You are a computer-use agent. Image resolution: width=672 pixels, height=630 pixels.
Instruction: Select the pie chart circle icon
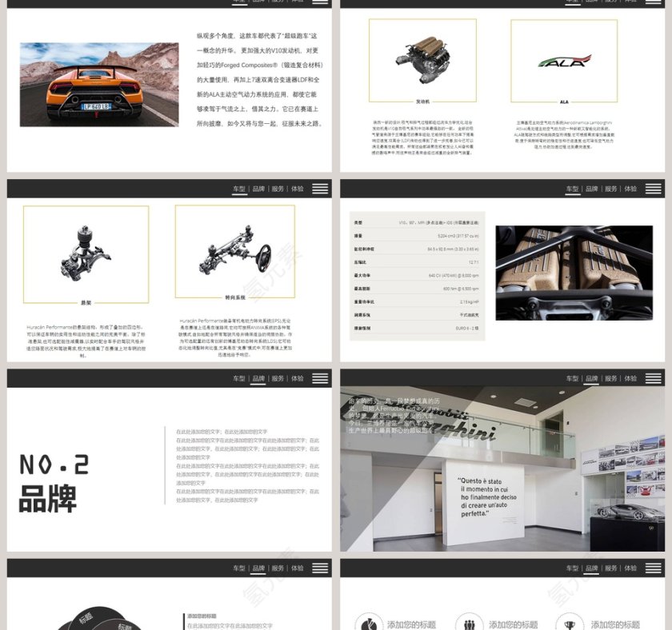pyautogui.click(x=370, y=624)
